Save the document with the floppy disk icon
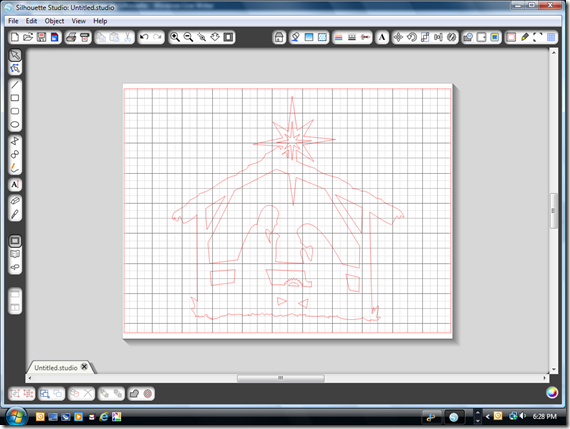Screen dimensions: 570x429 point(41,37)
